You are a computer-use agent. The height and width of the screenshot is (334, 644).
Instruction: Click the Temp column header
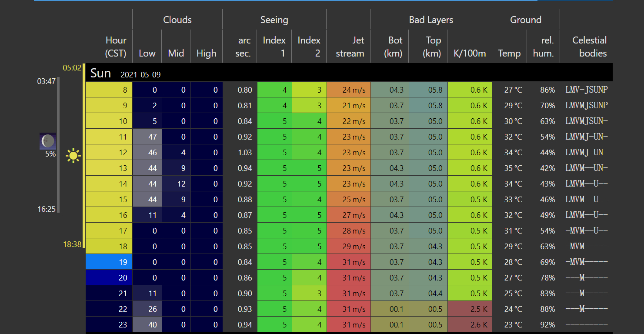pyautogui.click(x=509, y=53)
